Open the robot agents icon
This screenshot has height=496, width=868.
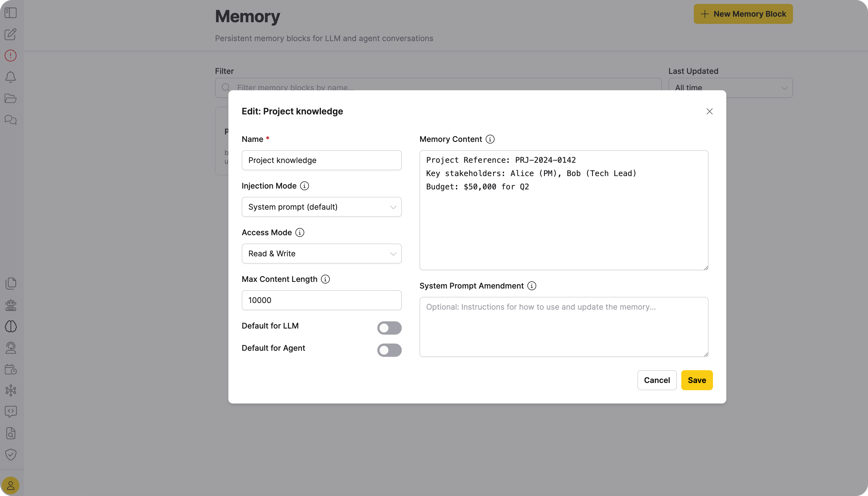[x=11, y=305]
